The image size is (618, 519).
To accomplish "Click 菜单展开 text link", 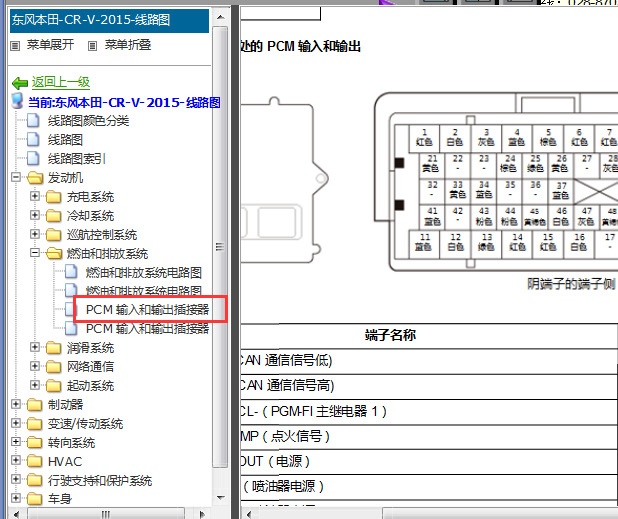I will coord(50,45).
